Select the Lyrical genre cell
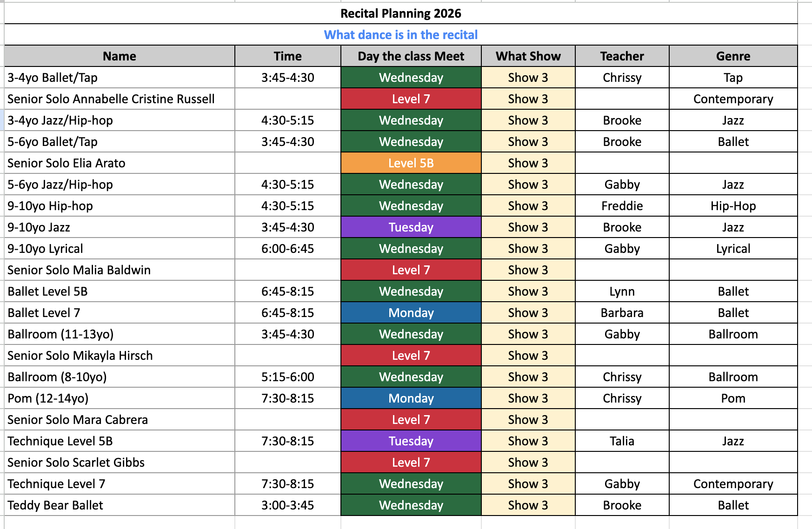812x529 pixels. coord(733,249)
